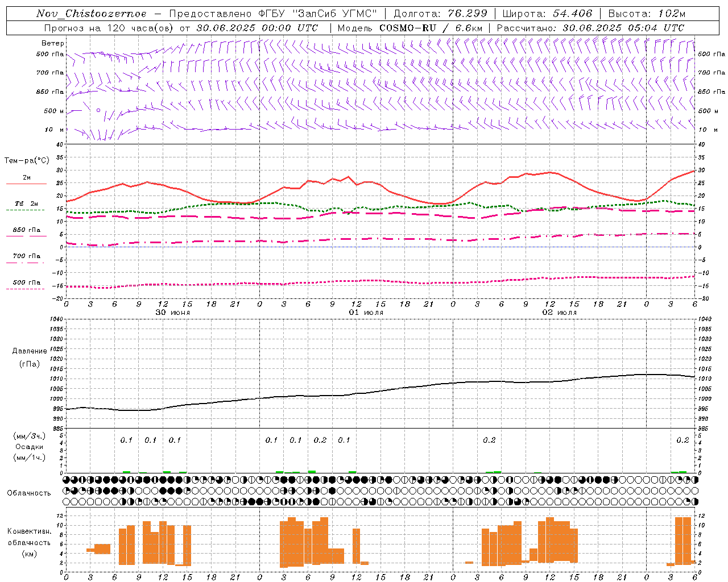Click the "Долгота: 76.299" longitude value
This screenshot has width=728, height=582.
[x=440, y=14]
